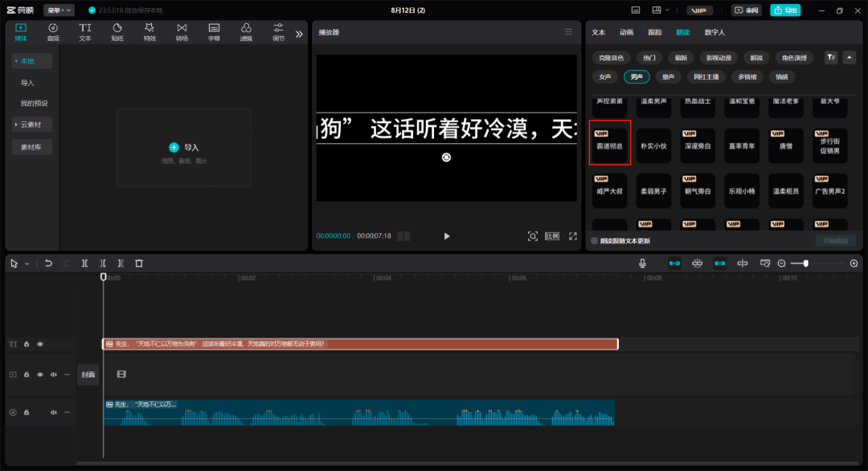Image resolution: width=868 pixels, height=471 pixels.
Task: Open the 调节 (adjust) panel
Action: [278, 32]
